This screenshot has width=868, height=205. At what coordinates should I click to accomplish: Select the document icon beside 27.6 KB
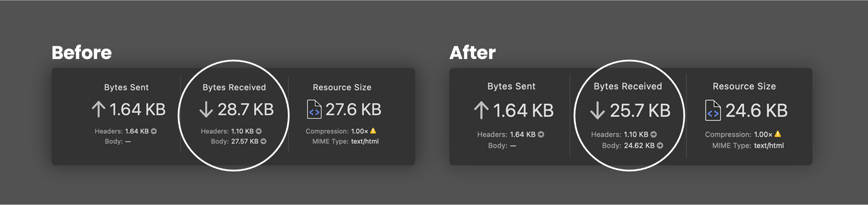click(x=314, y=109)
